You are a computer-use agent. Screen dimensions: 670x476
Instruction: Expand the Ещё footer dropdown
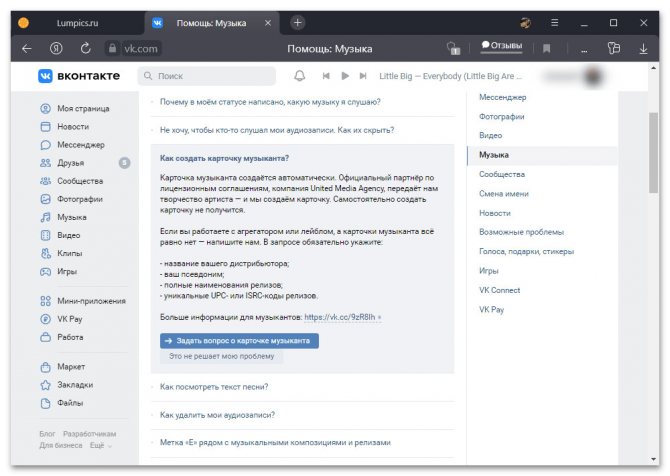(x=100, y=446)
